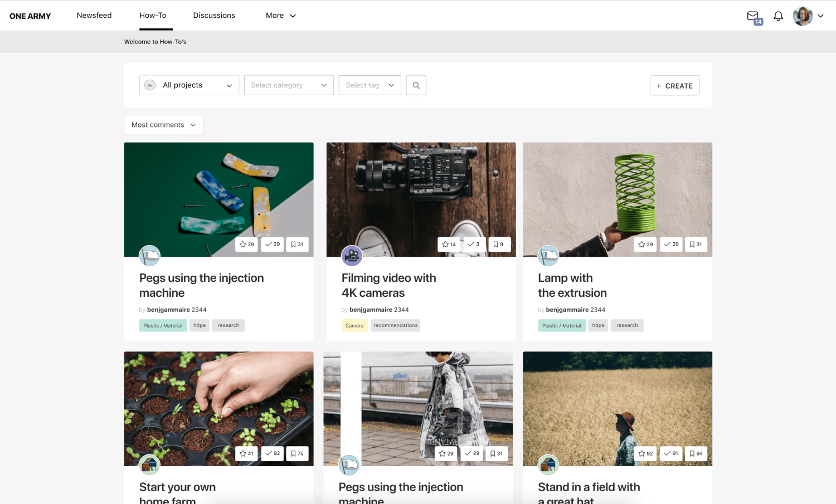Click camera avatar on Filming video card
The width and height of the screenshot is (836, 504).
tap(352, 256)
